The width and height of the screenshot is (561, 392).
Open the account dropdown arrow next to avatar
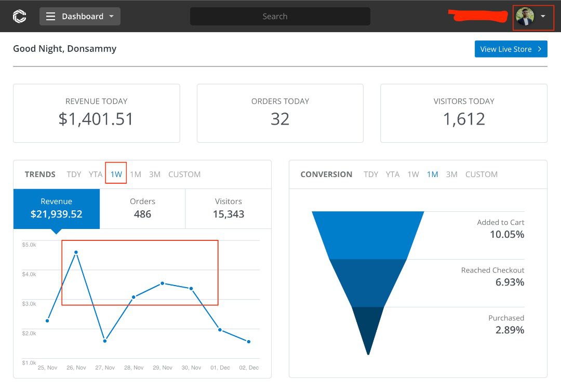[543, 17]
